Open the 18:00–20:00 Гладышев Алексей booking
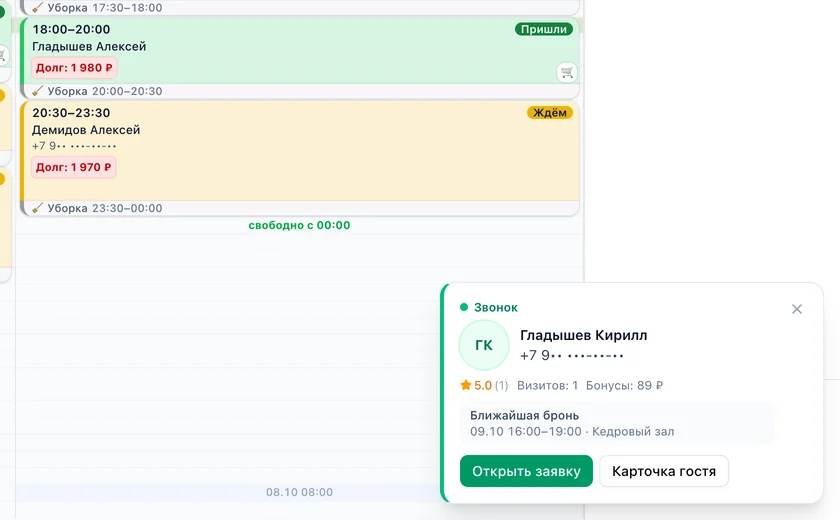Screen dimensions: 840x520 pos(300,51)
